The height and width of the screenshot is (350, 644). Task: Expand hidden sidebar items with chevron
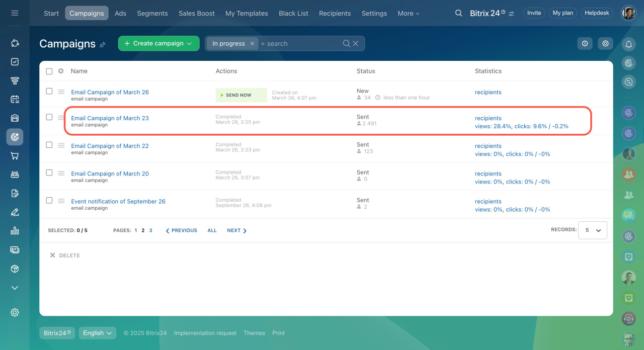(x=15, y=288)
